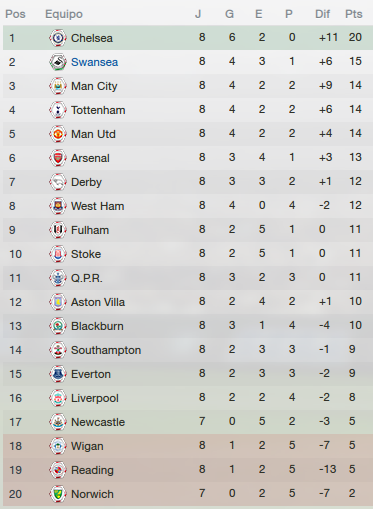Click the Man Utd club crest
Image resolution: width=373 pixels, height=509 pixels.
point(58,134)
